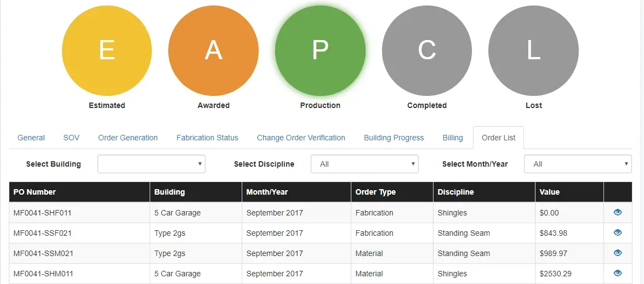
Task: Click the $0.00 value cell
Action: [569, 213]
